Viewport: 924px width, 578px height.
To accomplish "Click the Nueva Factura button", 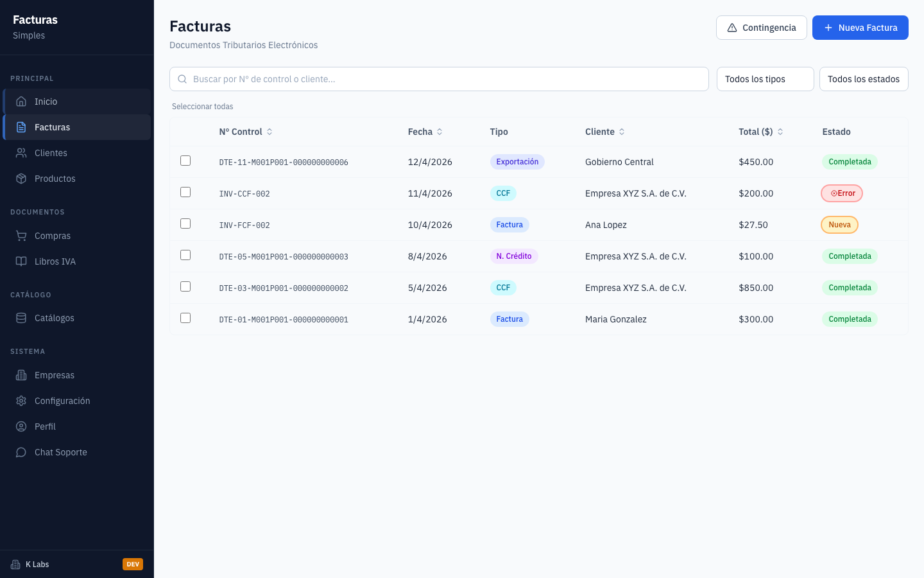I will point(860,28).
